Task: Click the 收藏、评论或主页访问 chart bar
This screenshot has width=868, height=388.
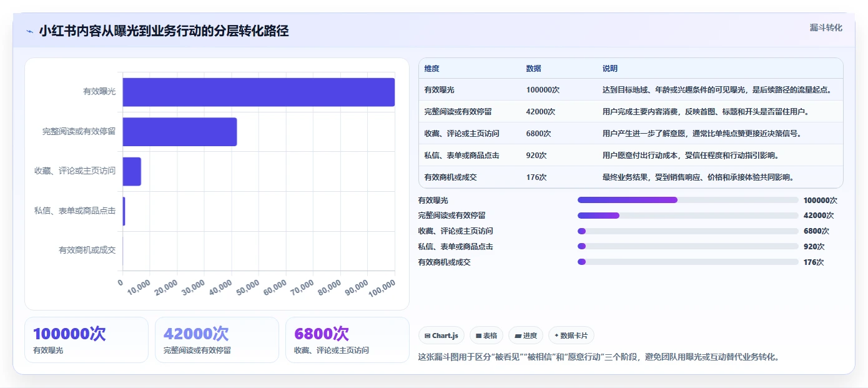Action: (132, 171)
